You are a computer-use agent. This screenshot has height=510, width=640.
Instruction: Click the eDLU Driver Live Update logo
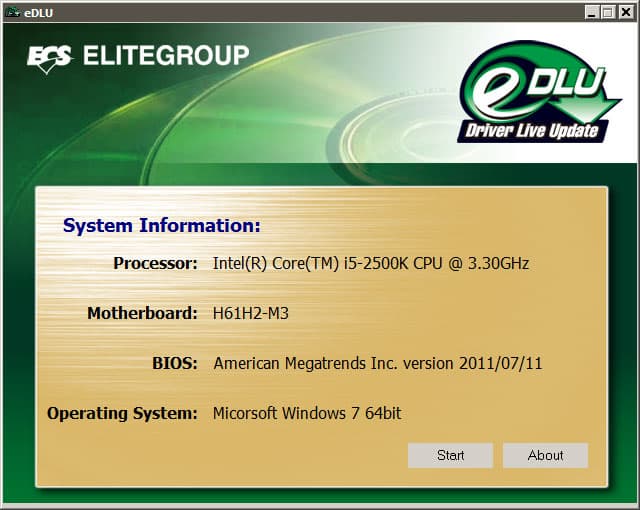click(538, 92)
